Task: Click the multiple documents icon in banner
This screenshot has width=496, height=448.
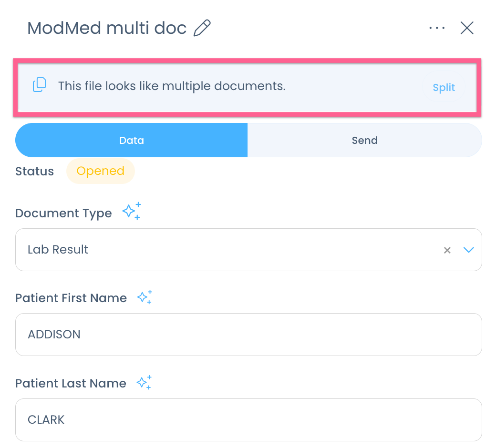Action: coord(40,85)
